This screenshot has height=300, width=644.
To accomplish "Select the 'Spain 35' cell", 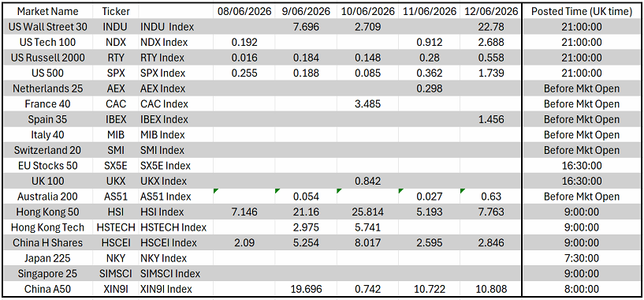I will point(47,120).
